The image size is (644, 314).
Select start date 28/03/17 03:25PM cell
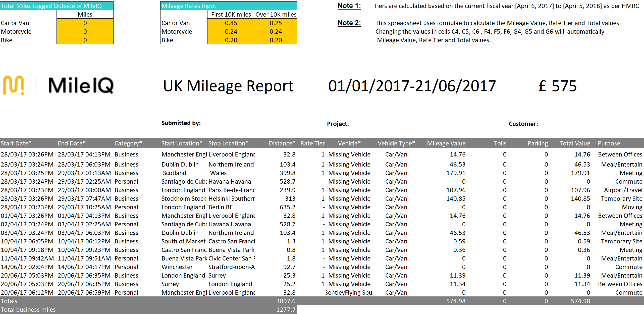tap(27, 173)
